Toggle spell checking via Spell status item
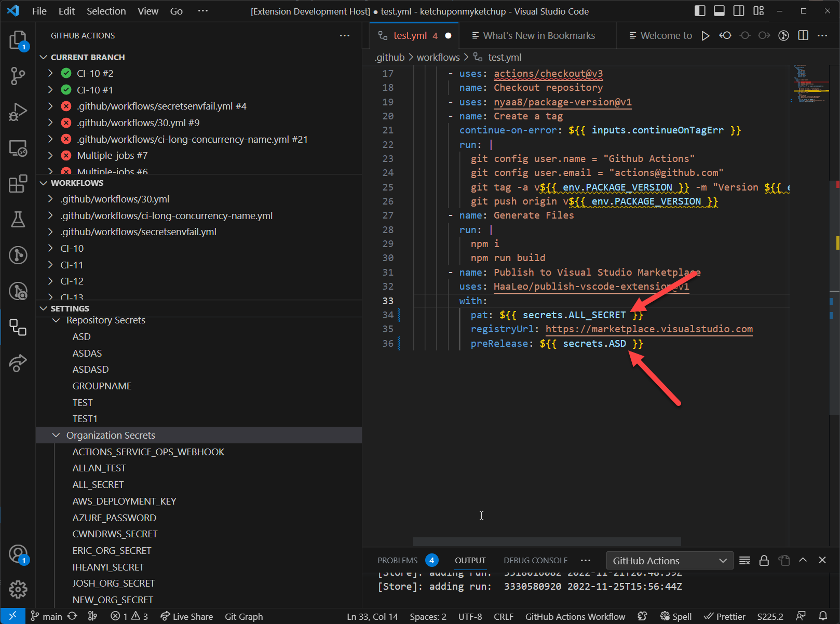 (x=675, y=617)
